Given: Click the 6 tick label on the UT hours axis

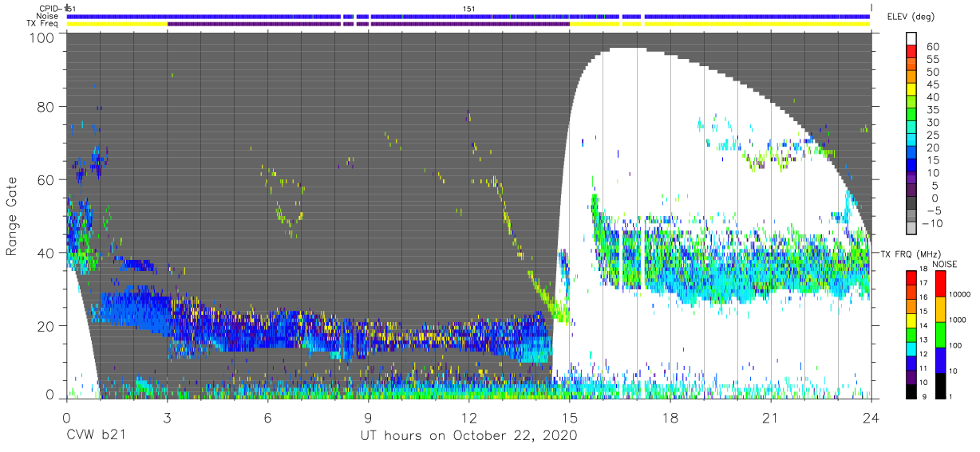Looking at the screenshot, I should [x=267, y=417].
